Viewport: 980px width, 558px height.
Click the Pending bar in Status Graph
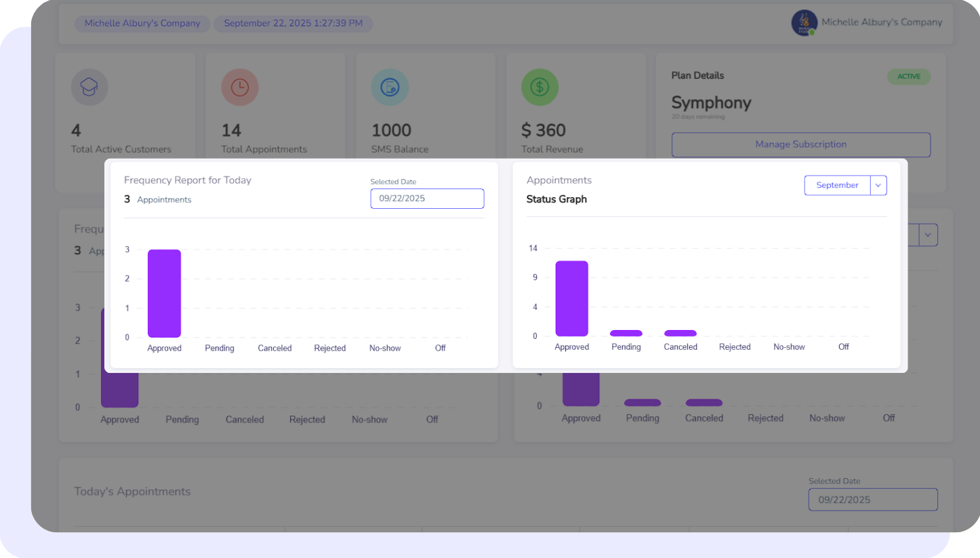pyautogui.click(x=626, y=333)
